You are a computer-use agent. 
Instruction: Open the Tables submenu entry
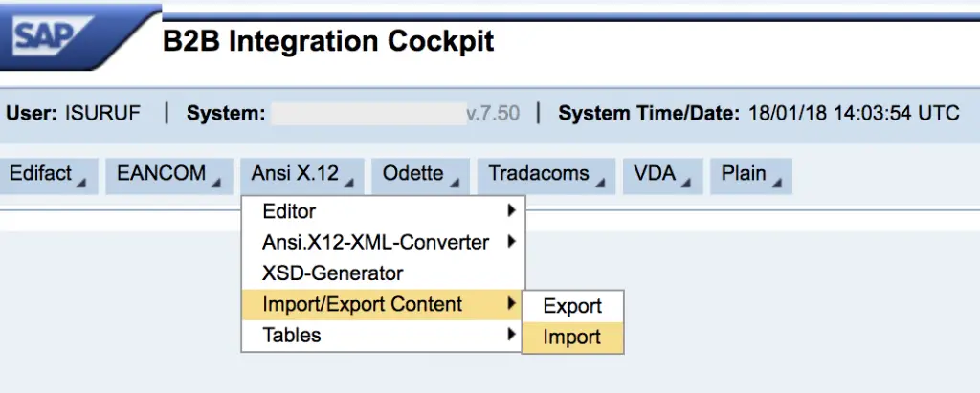point(383,335)
